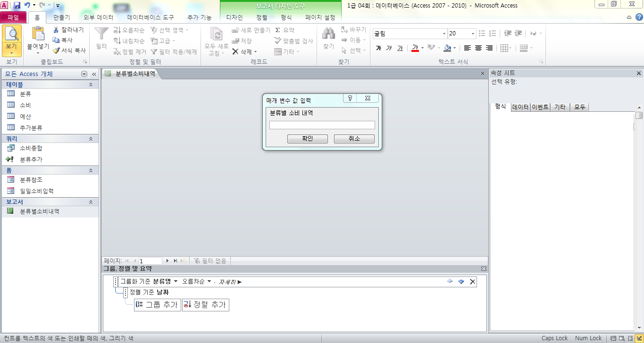Click the 분류별 소비 내역 parameter input field

(322, 125)
